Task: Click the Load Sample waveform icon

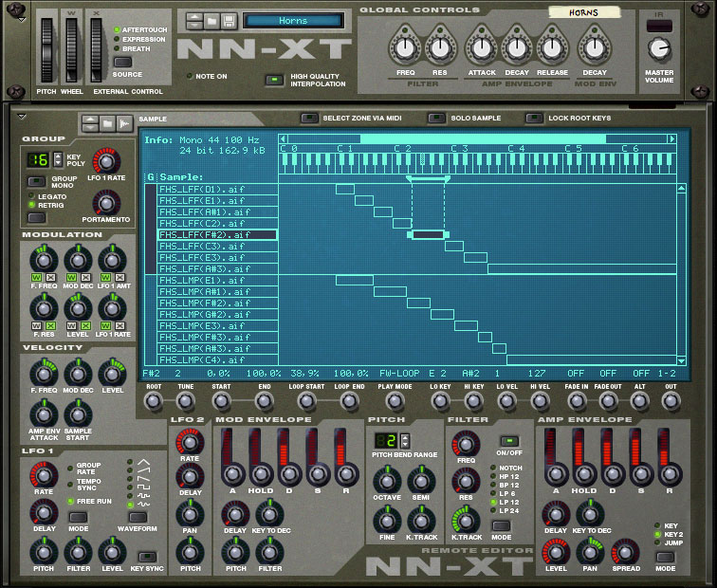Action: click(124, 123)
